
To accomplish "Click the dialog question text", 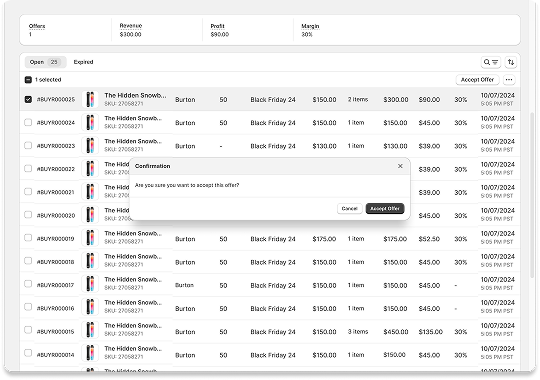I will [x=187, y=185].
